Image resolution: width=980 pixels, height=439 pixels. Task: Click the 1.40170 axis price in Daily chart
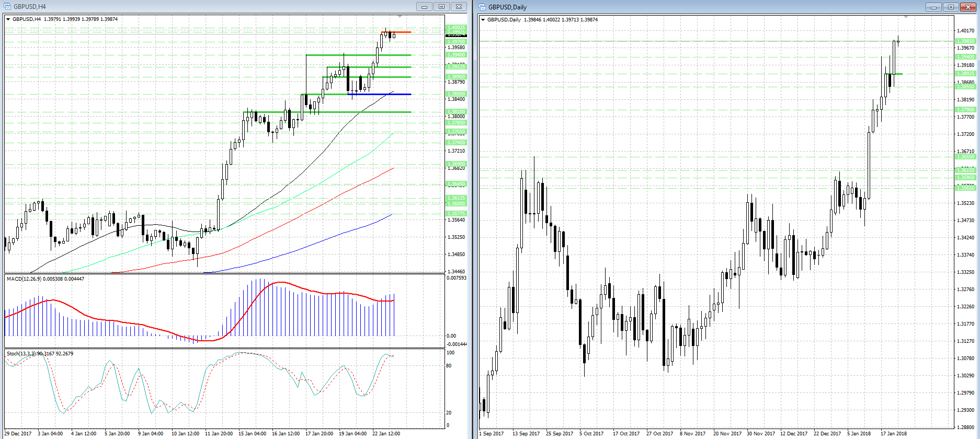[x=965, y=31]
